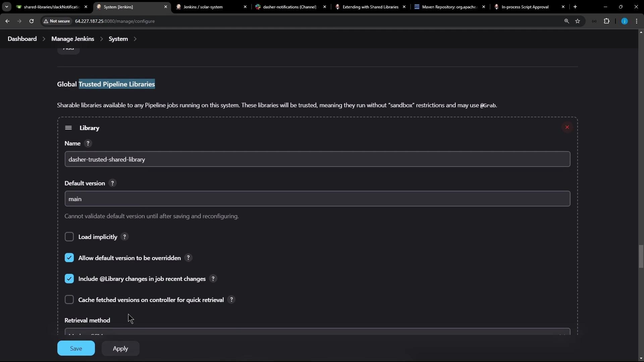Image resolution: width=644 pixels, height=362 pixels.
Task: Click the scrollbar down arrow
Action: tap(641, 358)
